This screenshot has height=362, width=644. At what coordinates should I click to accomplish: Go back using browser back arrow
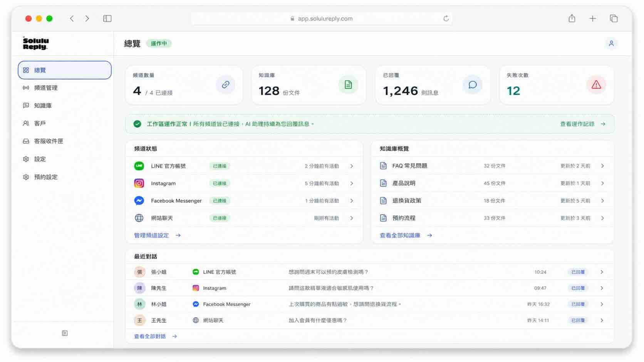click(72, 18)
